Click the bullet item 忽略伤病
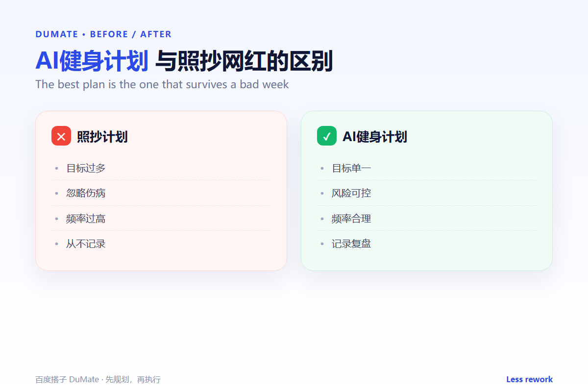 (x=86, y=193)
